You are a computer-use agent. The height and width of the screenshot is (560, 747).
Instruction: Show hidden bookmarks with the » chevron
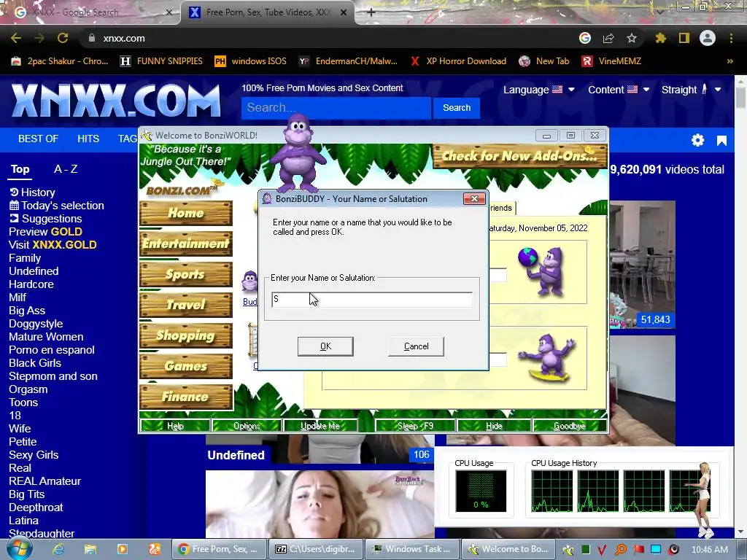point(729,61)
